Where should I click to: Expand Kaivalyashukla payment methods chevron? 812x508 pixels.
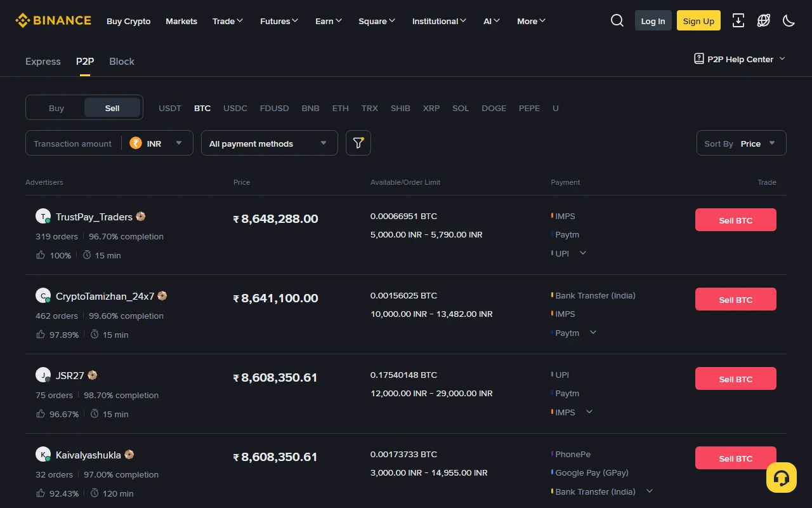[650, 491]
